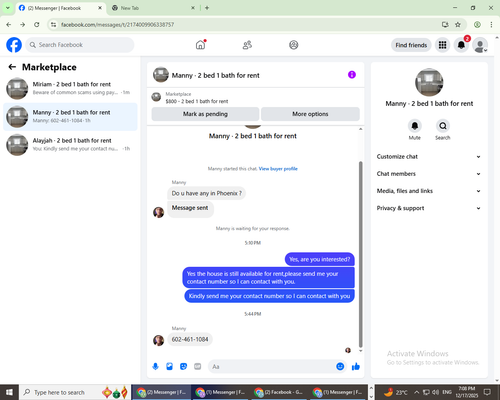
Task: Click 'Yes, are you interested?' message
Action: (x=320, y=259)
